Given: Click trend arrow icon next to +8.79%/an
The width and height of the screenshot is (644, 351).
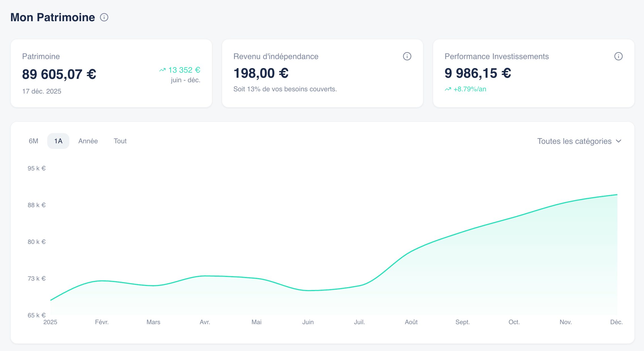Looking at the screenshot, I should [x=448, y=89].
